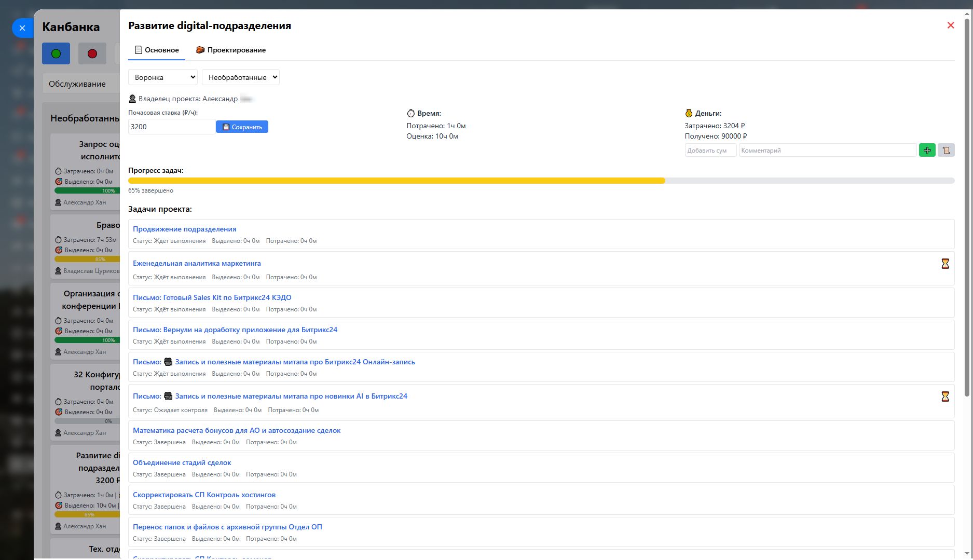The width and height of the screenshot is (973, 560).
Task: Close the side panel using blue X button
Action: click(22, 28)
